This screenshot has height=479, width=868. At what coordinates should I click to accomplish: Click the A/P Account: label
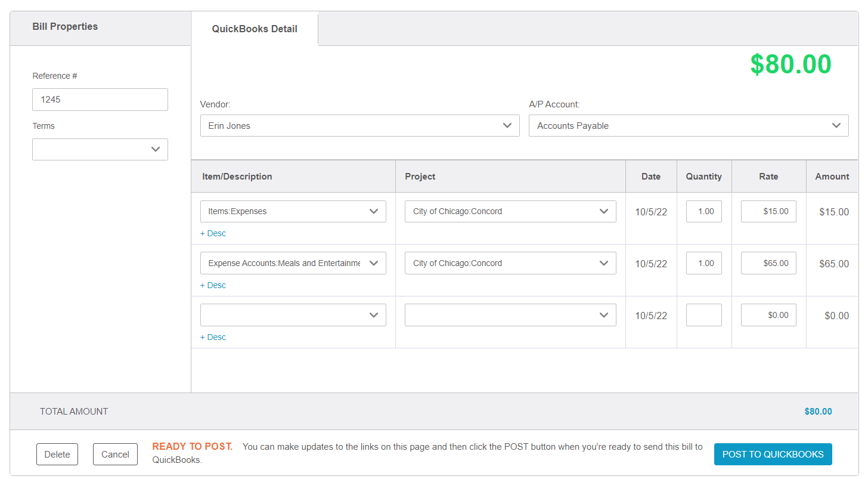tap(554, 104)
